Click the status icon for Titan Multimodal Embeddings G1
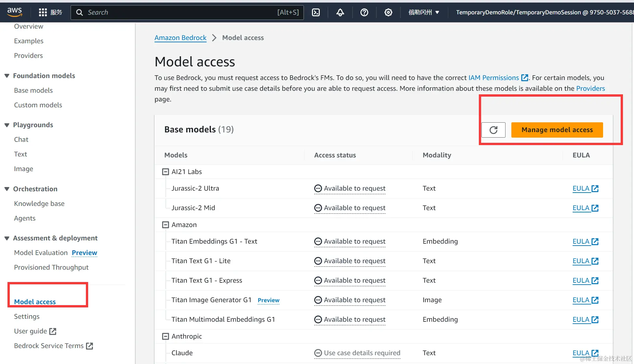 pyautogui.click(x=318, y=319)
